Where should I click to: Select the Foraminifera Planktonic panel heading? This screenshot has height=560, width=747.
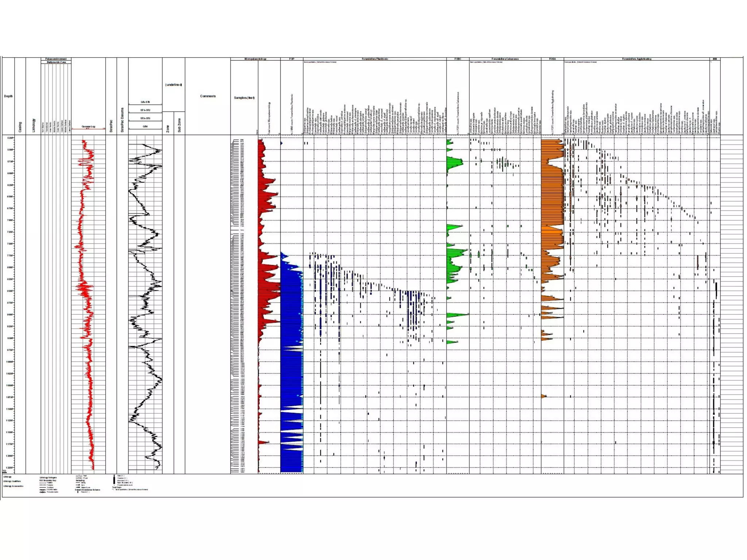point(375,59)
